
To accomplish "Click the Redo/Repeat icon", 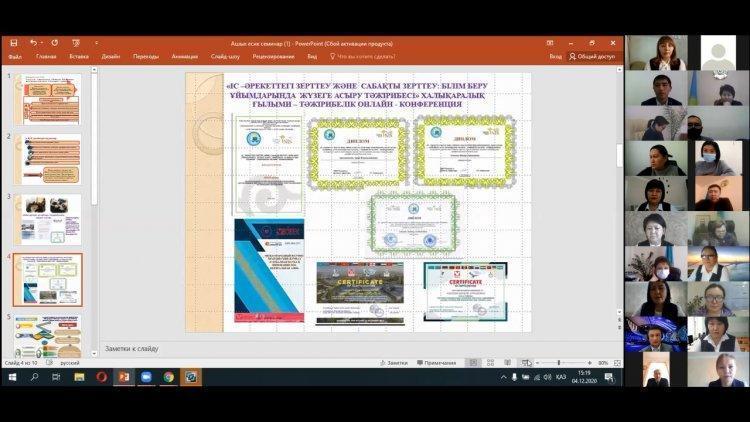I will (55, 43).
